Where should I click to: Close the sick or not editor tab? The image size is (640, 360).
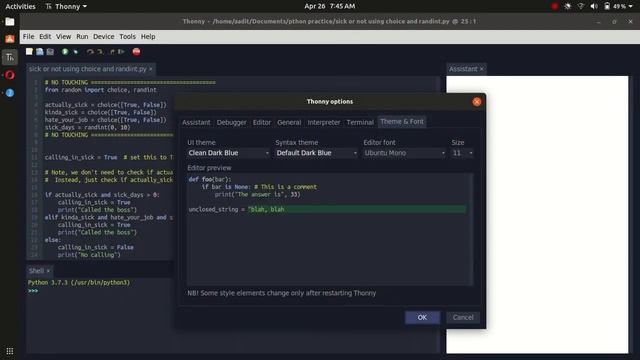pos(151,69)
